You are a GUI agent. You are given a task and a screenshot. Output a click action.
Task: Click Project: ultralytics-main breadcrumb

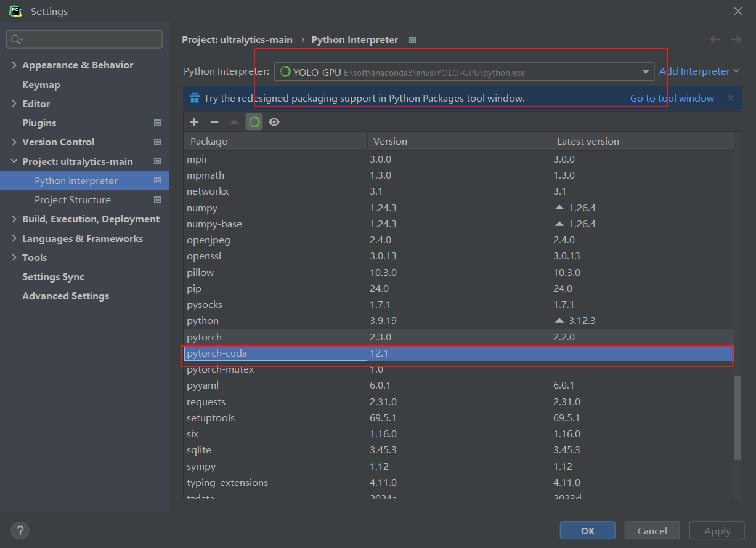[237, 39]
